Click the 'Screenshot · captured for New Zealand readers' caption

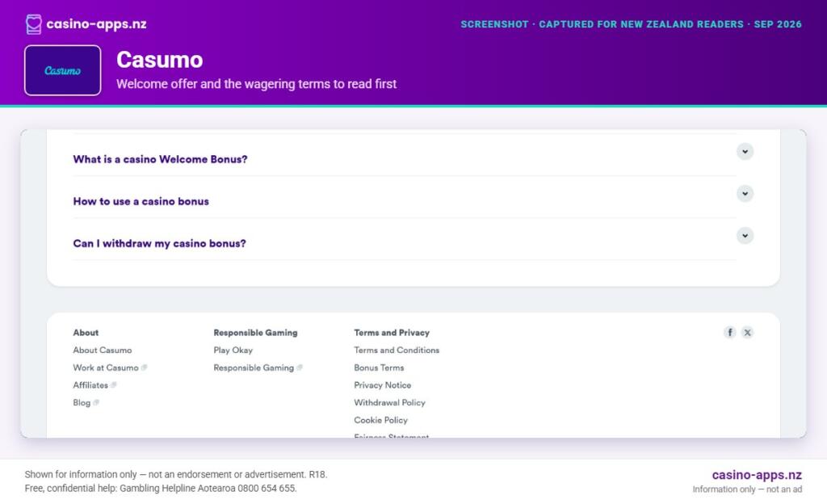coord(631,24)
